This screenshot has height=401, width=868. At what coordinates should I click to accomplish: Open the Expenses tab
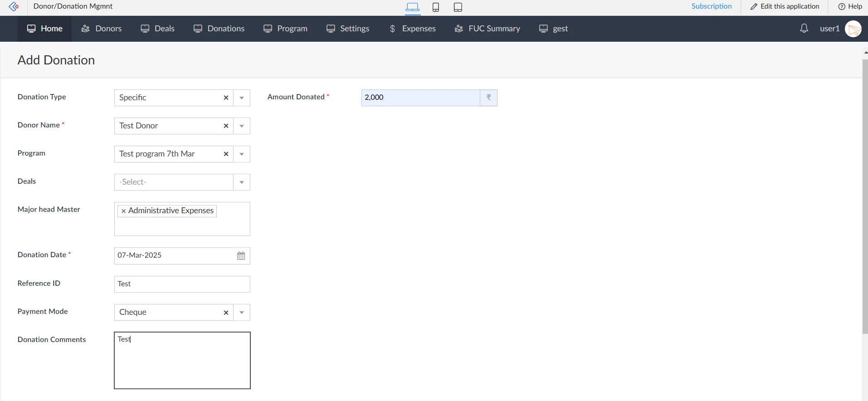[x=412, y=29]
